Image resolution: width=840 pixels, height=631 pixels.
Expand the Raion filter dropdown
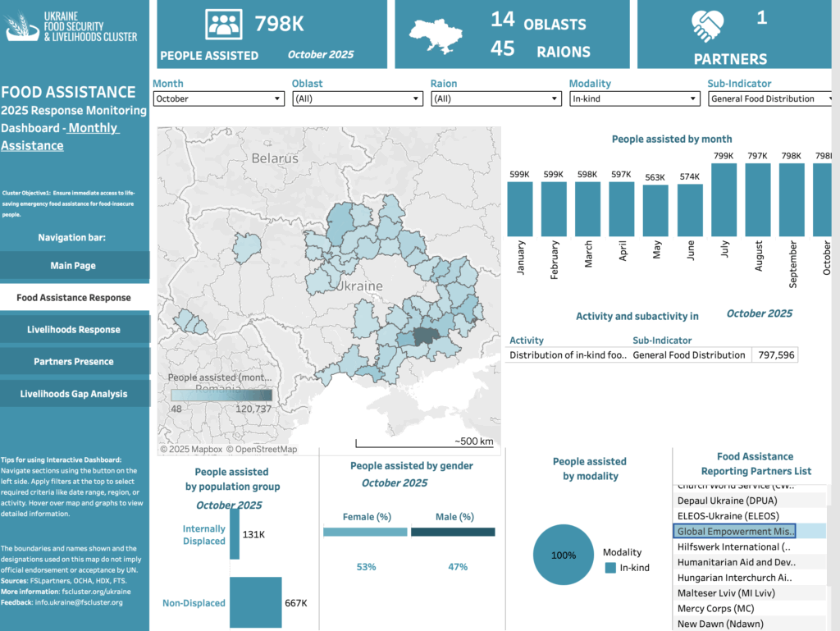[495, 98]
